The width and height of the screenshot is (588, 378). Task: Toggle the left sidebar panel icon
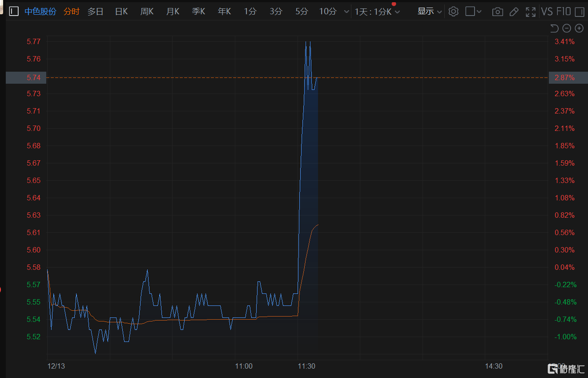pos(14,12)
